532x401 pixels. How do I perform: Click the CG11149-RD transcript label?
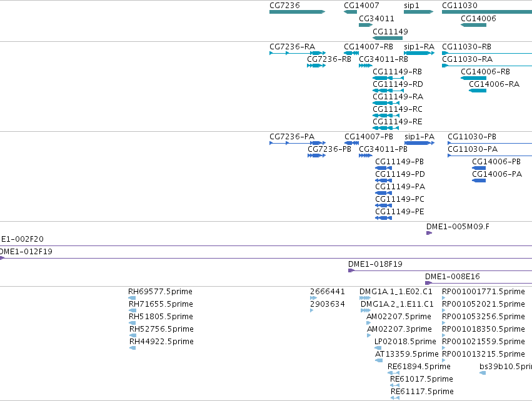[398, 84]
